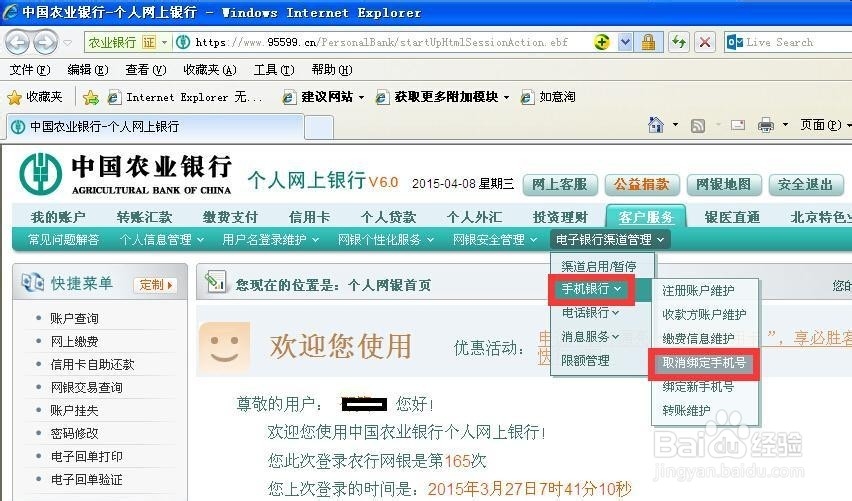Open 密码修改 in the quick menu
This screenshot has width=852, height=501.
(74, 433)
